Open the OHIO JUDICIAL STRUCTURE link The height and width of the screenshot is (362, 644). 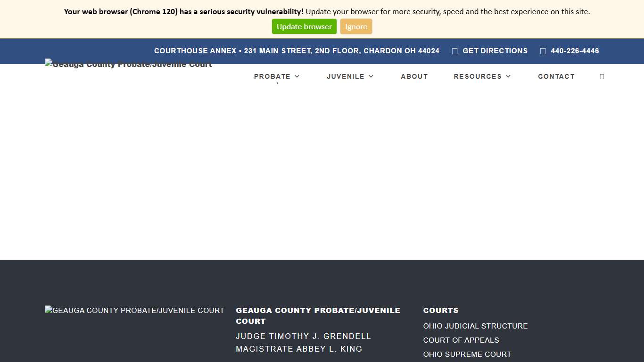coord(475,326)
